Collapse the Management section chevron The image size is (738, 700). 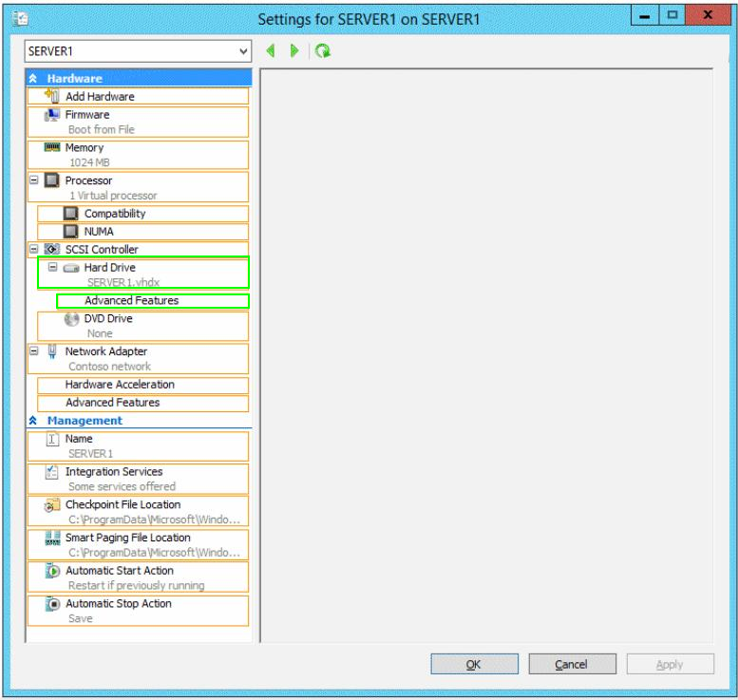tap(33, 421)
